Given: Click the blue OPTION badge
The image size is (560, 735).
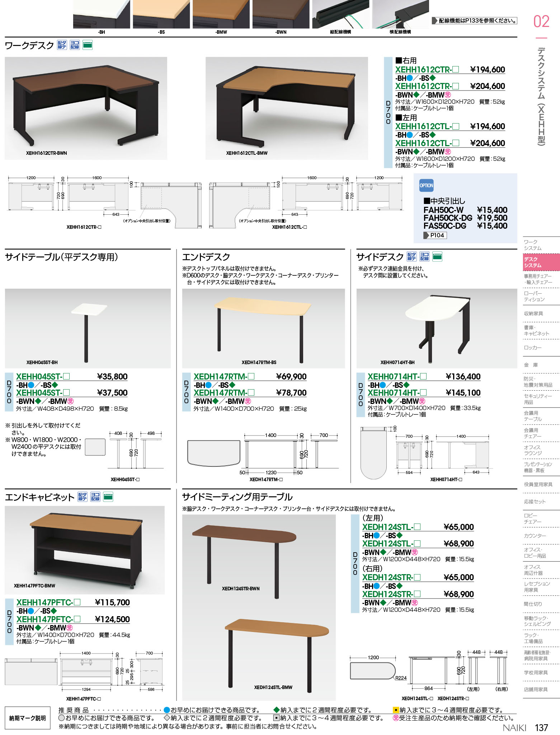Looking at the screenshot, I should (426, 185).
